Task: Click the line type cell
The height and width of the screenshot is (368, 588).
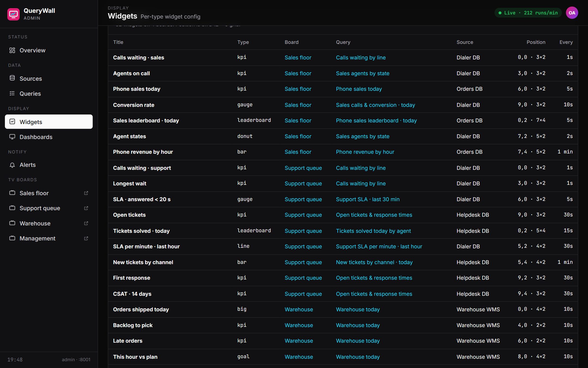Action: tap(243, 246)
